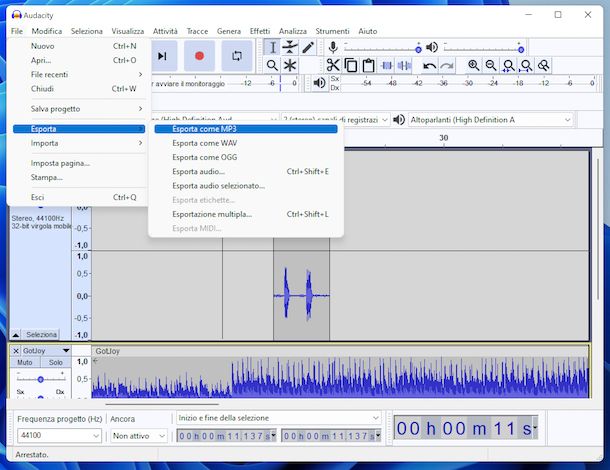Choose Esporta come MP3
Viewport: 610px width, 470px height.
(246, 129)
